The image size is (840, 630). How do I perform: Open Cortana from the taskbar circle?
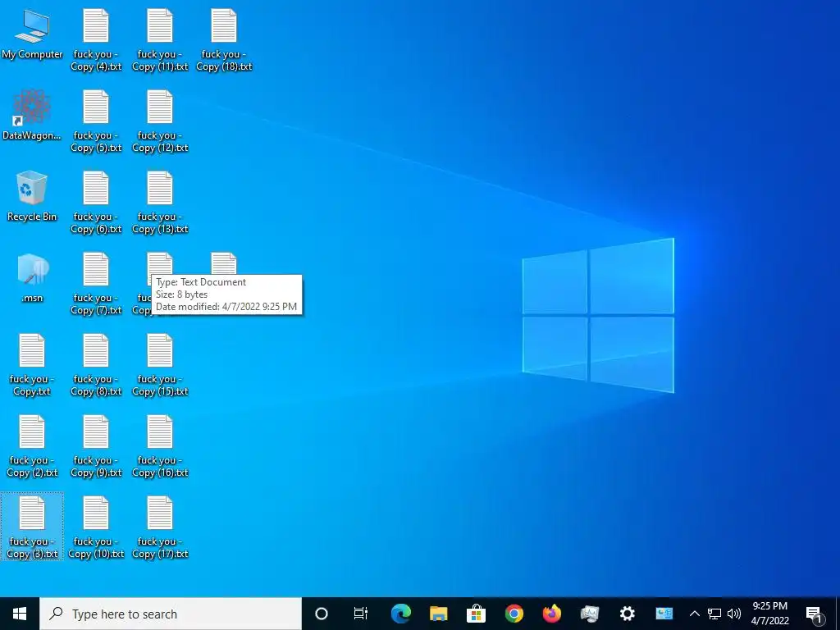tap(322, 614)
